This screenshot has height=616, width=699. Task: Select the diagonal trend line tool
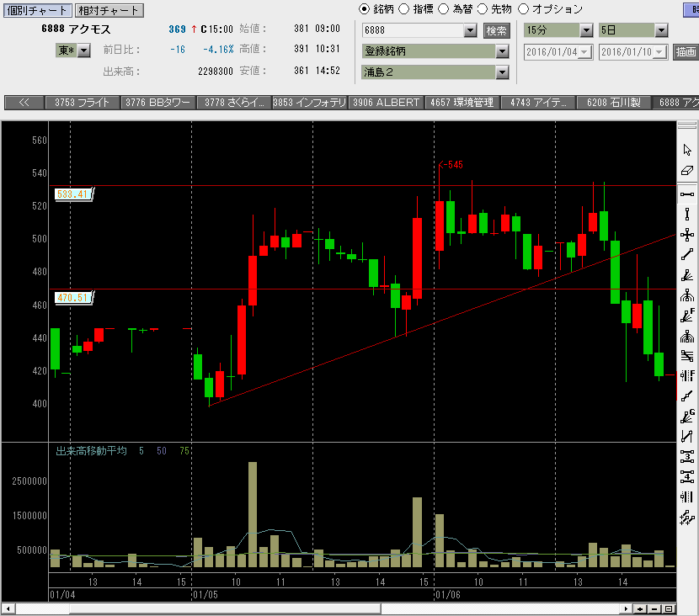tap(687, 255)
